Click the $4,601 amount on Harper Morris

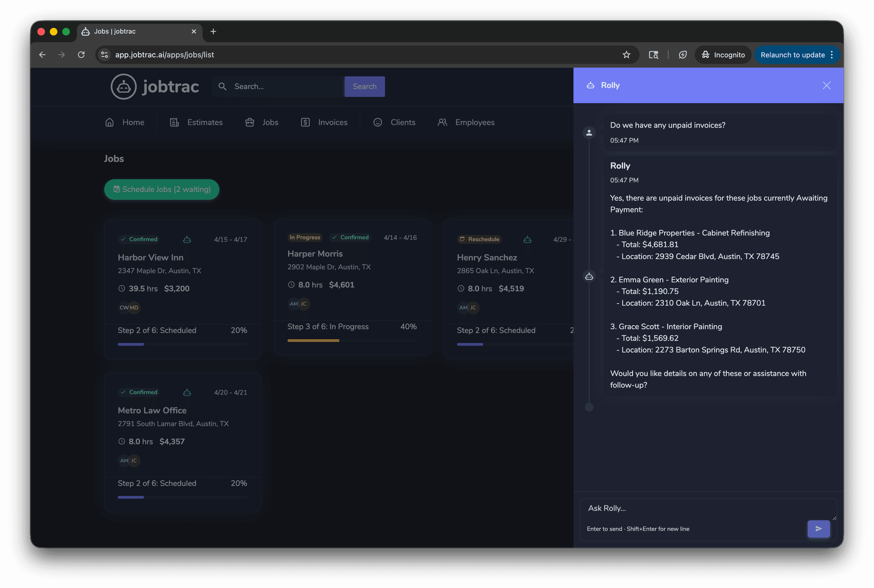[x=341, y=285]
